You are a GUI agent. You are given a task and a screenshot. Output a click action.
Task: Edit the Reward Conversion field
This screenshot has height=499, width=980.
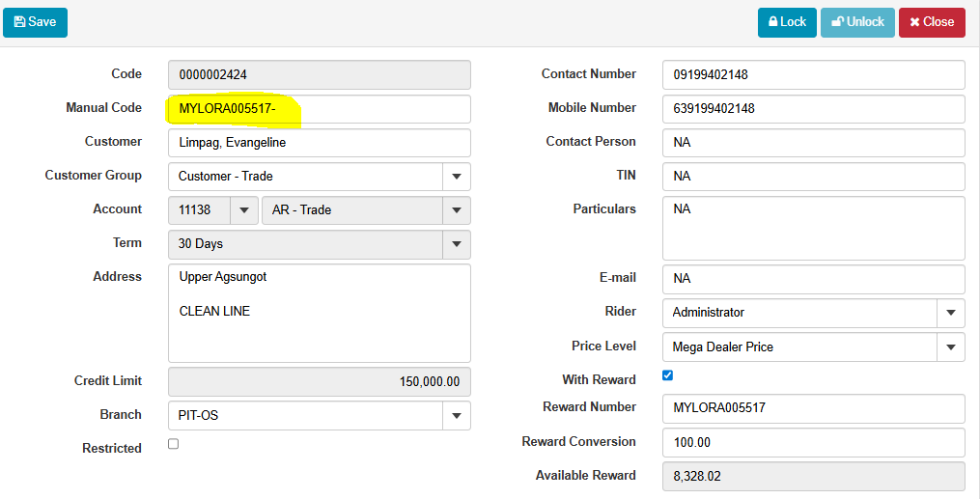813,443
